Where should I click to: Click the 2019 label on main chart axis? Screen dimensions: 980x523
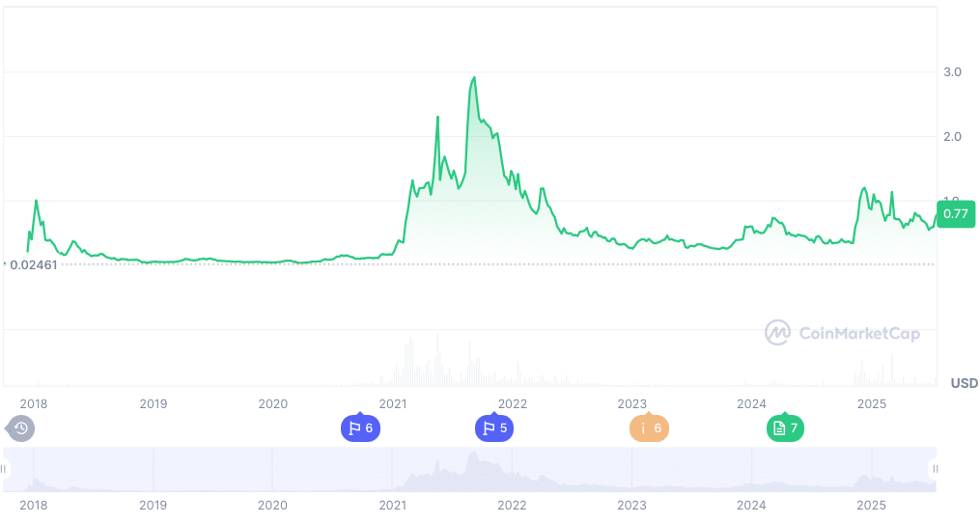click(154, 403)
